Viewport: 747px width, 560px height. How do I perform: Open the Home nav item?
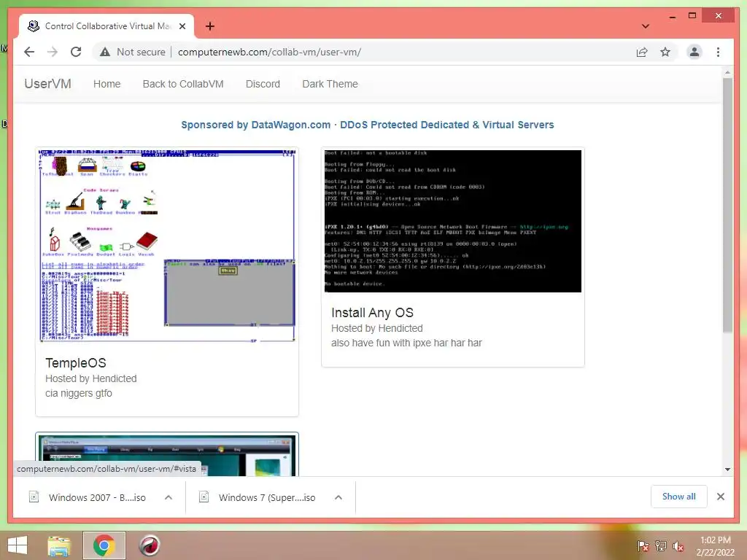[x=107, y=84]
